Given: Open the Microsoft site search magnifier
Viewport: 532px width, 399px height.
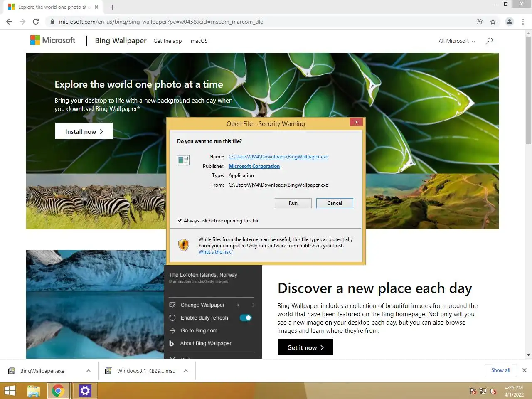Looking at the screenshot, I should pyautogui.click(x=489, y=41).
